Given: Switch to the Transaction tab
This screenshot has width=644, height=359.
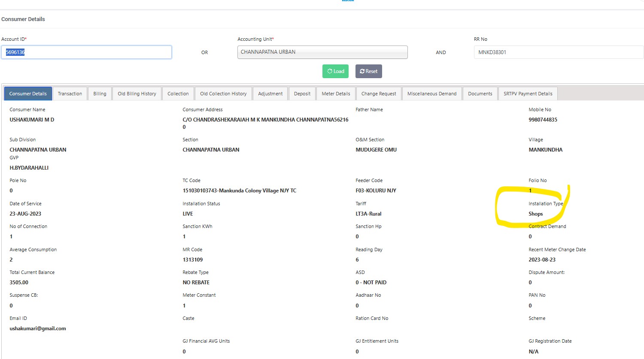Looking at the screenshot, I should (70, 94).
